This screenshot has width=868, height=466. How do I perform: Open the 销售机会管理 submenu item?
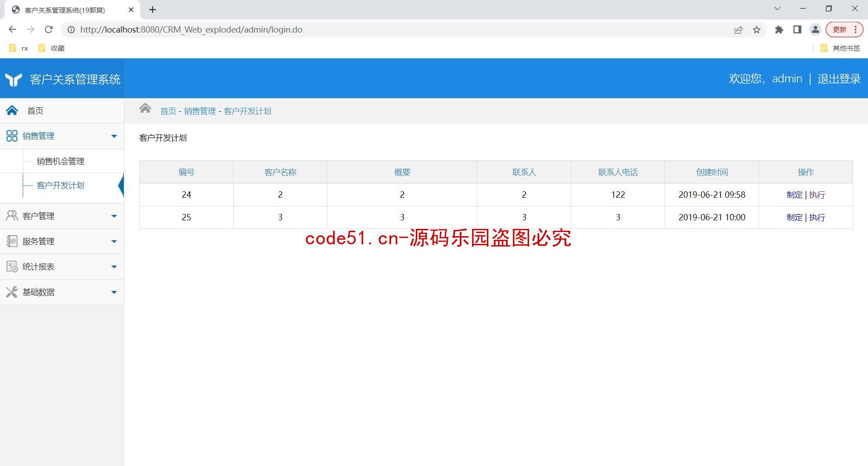[61, 161]
